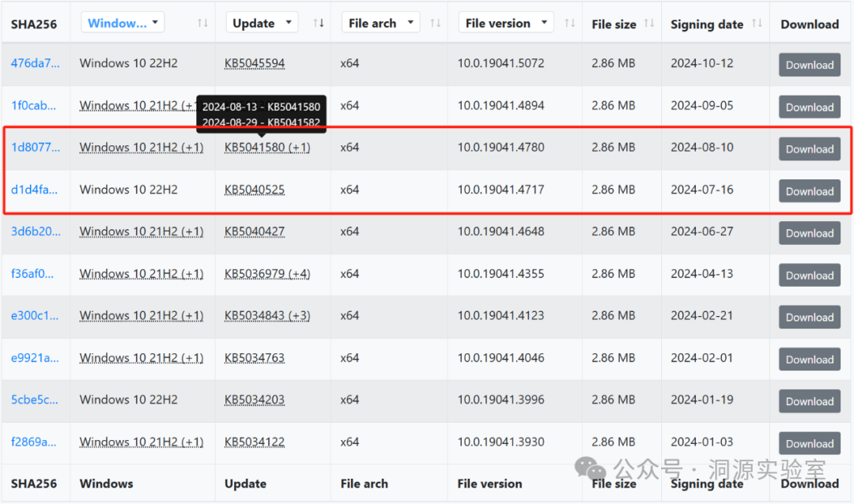Click Windows 10 21H2 (+1) in 1d8077 row

pos(142,148)
